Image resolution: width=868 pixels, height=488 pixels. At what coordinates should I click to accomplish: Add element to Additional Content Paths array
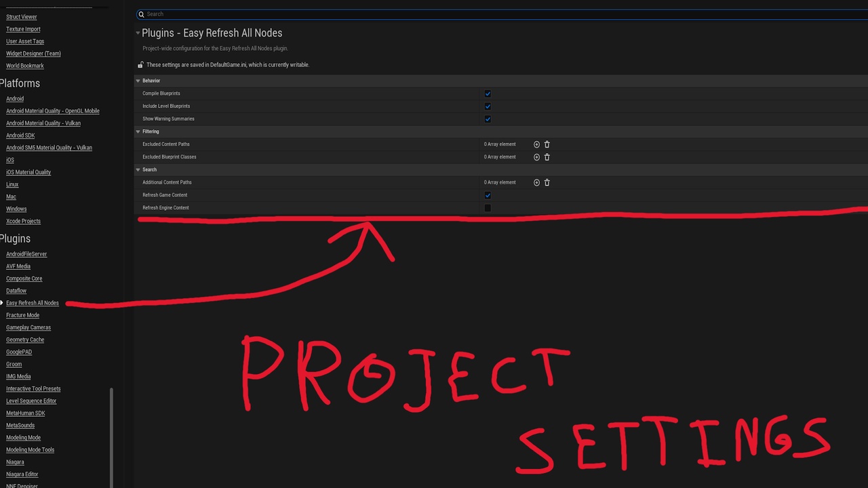point(536,182)
